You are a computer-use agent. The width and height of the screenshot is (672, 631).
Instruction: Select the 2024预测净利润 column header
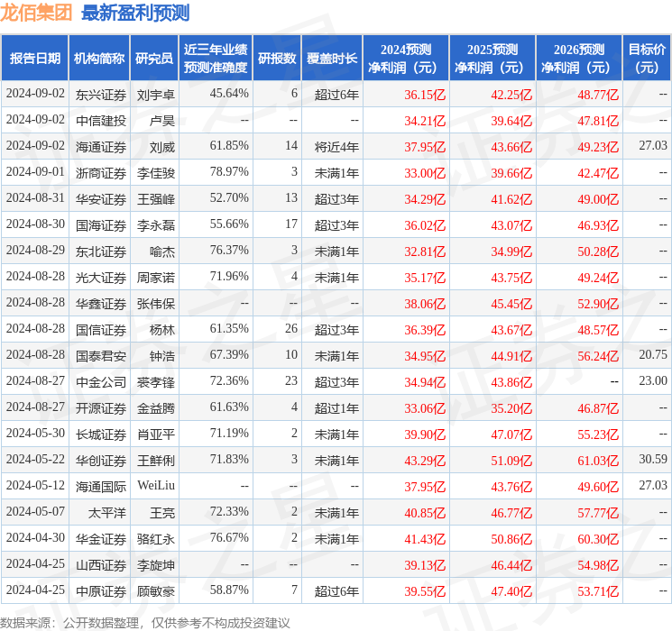tap(406, 59)
